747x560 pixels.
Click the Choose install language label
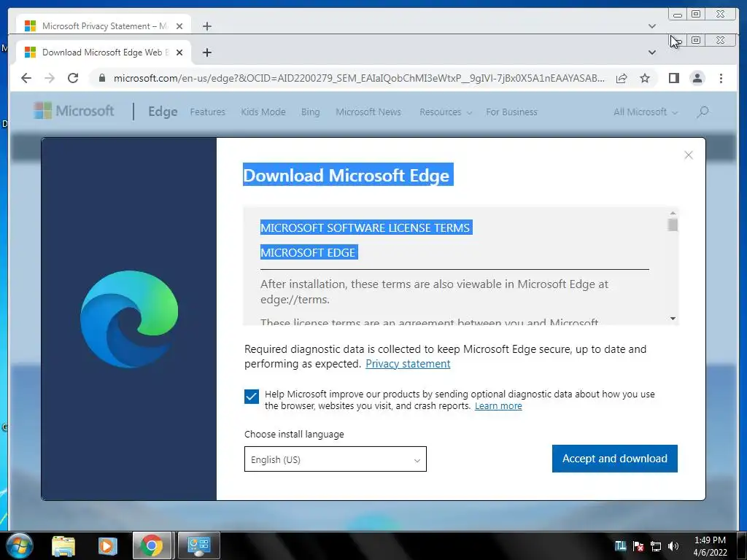click(294, 435)
